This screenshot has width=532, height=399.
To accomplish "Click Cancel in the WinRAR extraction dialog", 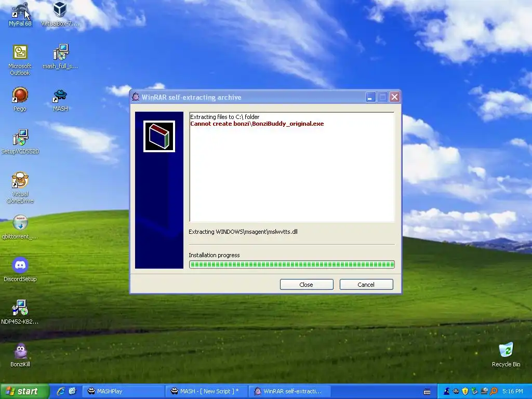I will pyautogui.click(x=366, y=285).
